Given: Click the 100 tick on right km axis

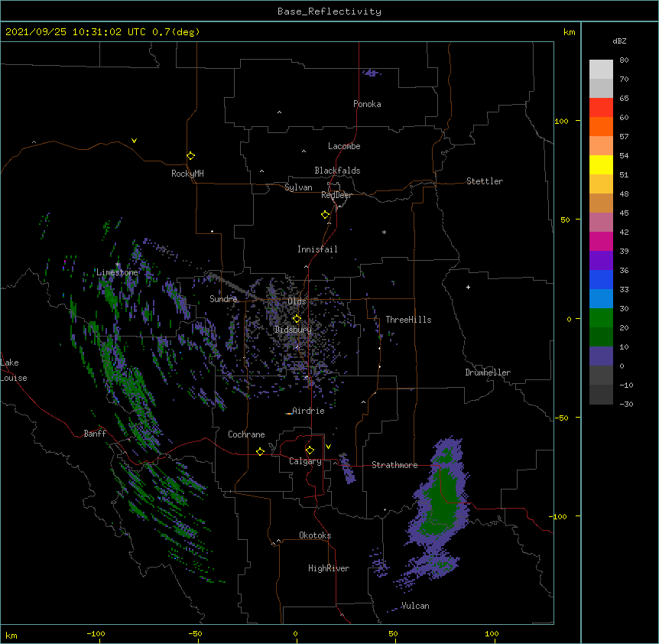Looking at the screenshot, I should (x=561, y=121).
